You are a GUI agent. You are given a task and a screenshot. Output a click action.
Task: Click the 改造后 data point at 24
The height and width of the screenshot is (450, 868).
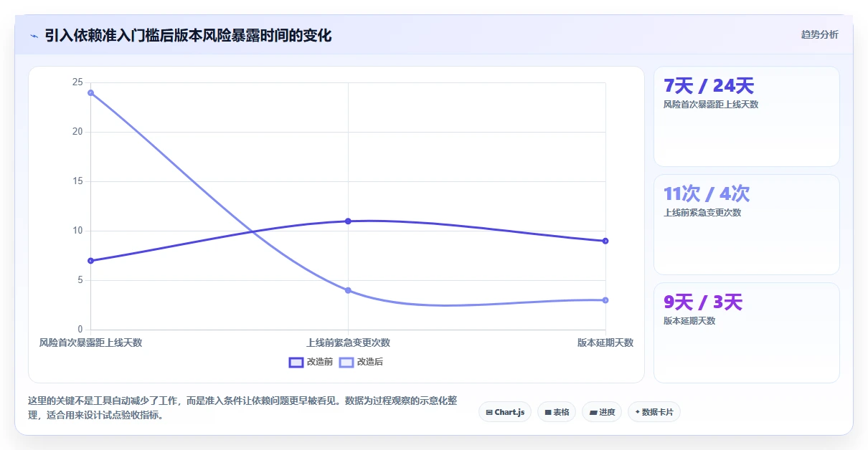pos(90,92)
